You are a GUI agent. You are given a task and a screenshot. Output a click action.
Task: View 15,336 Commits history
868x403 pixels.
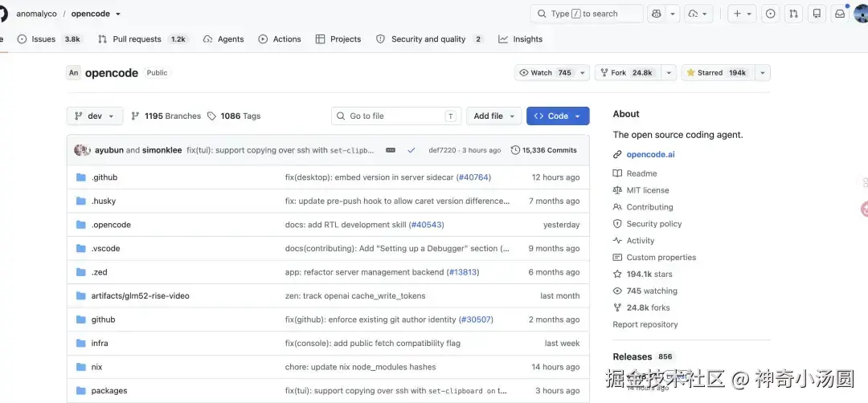click(543, 150)
